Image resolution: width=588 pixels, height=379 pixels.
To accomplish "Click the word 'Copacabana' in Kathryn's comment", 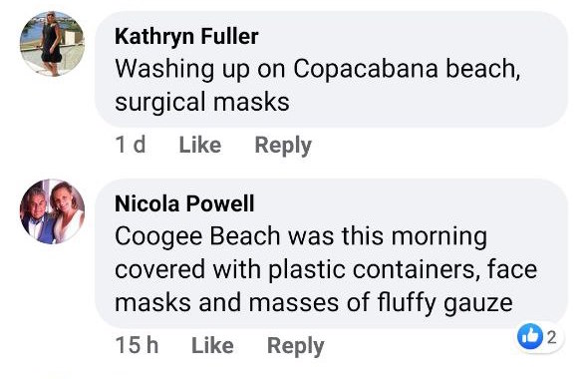I will pos(366,70).
